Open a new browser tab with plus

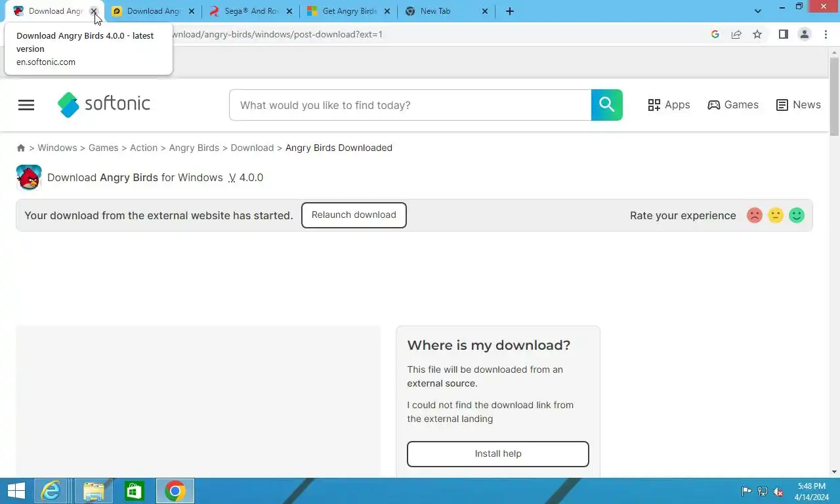[510, 11]
